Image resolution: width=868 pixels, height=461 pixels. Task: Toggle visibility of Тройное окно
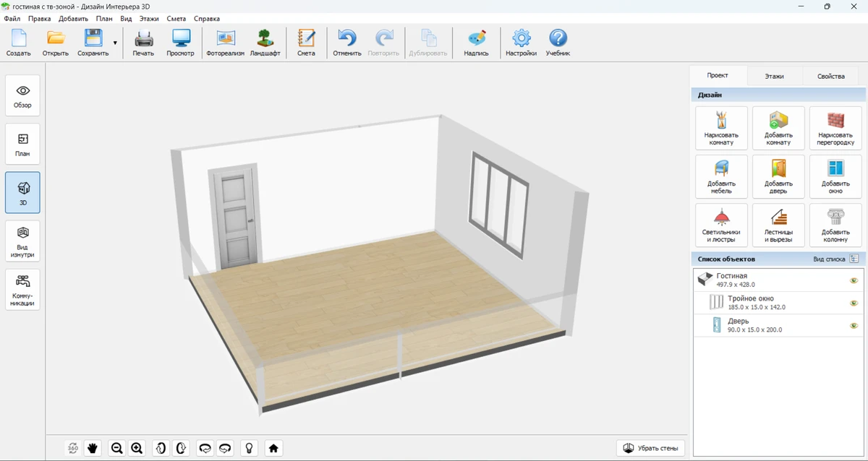(x=854, y=303)
